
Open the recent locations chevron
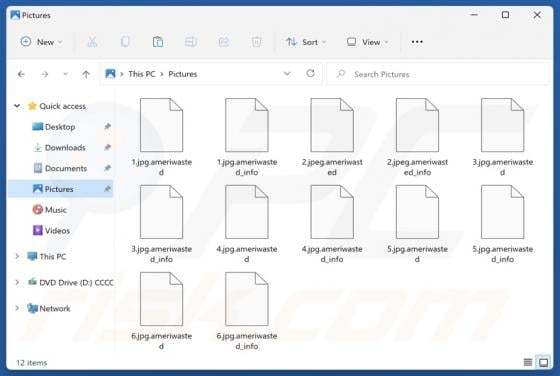65,74
